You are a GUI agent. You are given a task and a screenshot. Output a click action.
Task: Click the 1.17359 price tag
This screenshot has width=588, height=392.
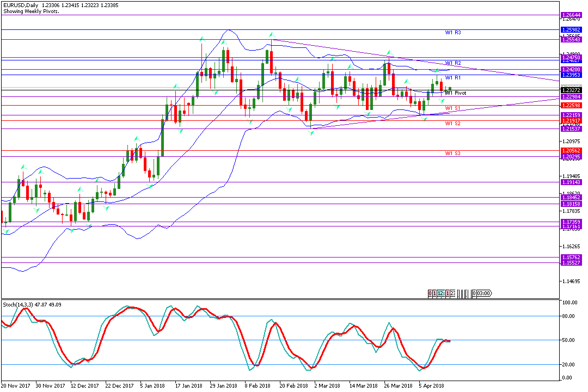571,222
